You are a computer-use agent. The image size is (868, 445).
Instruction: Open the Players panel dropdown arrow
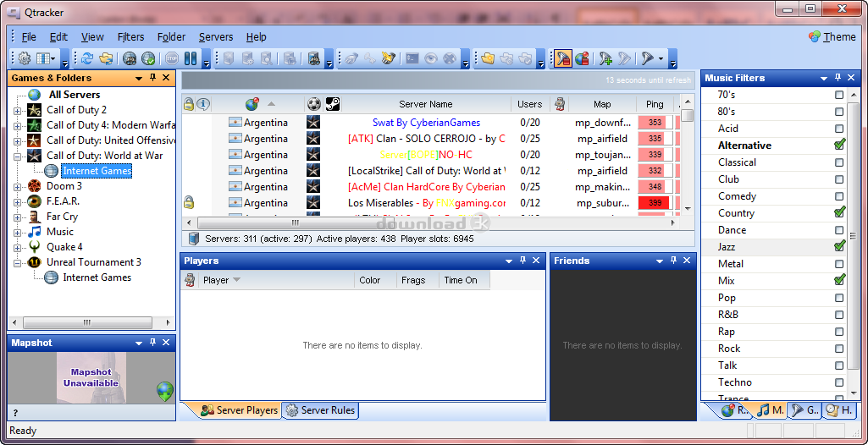click(x=509, y=261)
